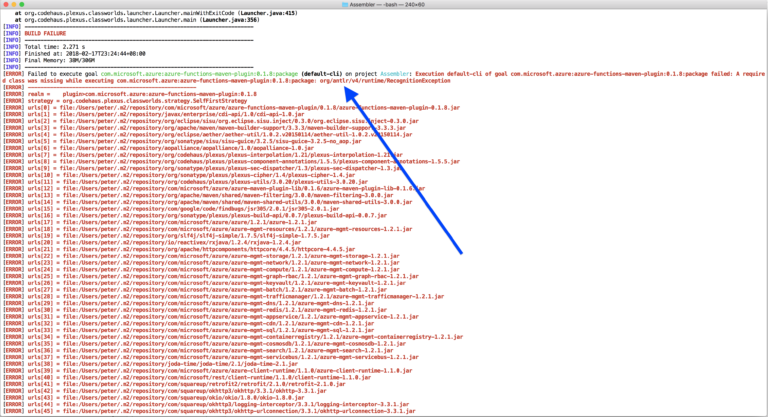
Task: Click the urls[31] azure-mgmt-appservice line
Action: pos(211,317)
